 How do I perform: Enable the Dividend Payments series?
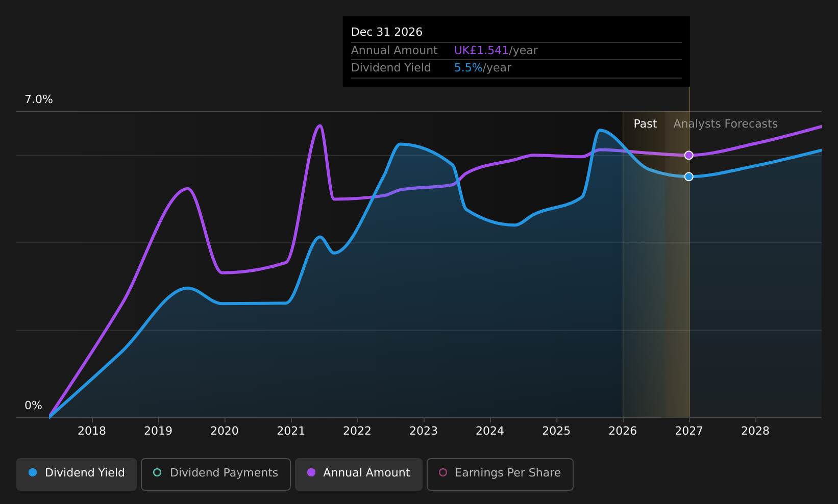(x=216, y=474)
